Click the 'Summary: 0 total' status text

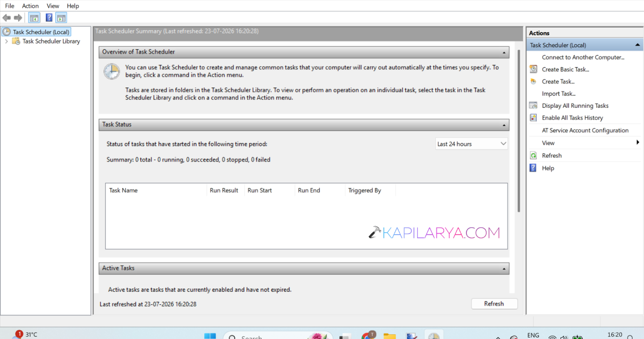pyautogui.click(x=189, y=160)
